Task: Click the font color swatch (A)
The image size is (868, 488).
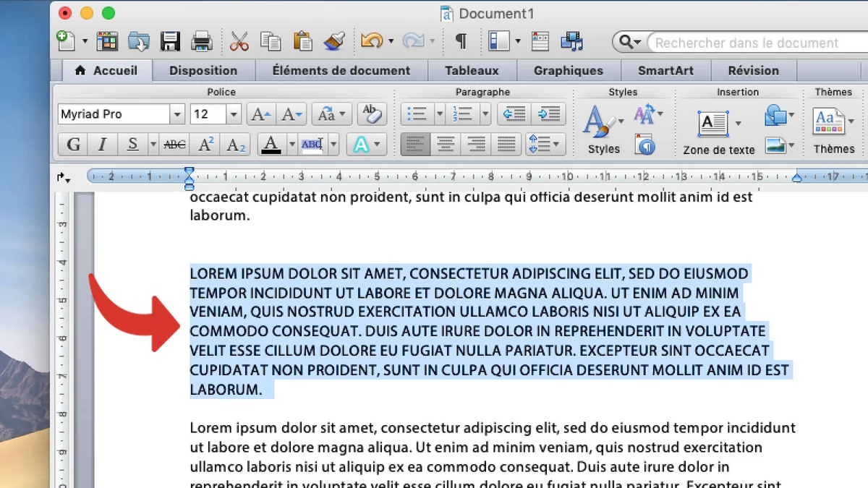Action: 271,145
